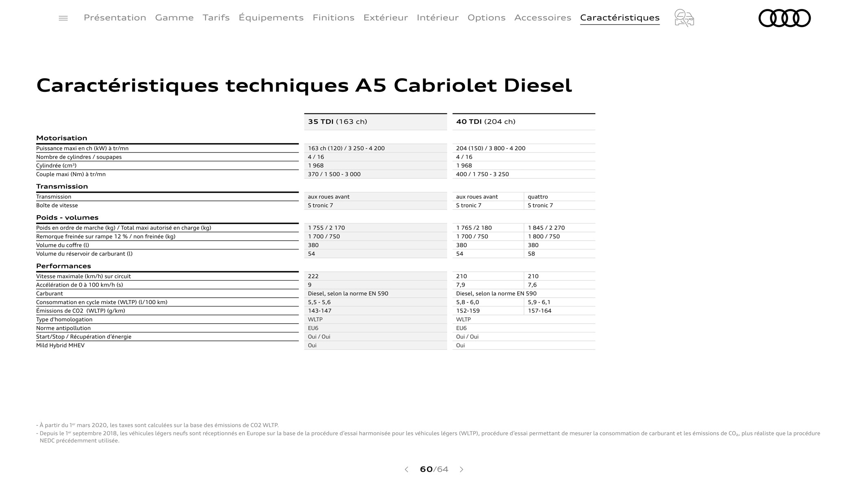868x488 pixels.
Task: Go to the previous page arrow
Action: 406,469
